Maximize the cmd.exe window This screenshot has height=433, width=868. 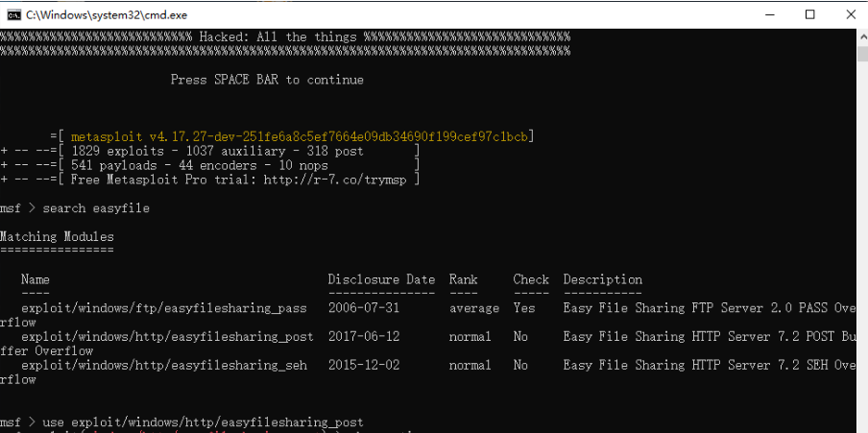pos(809,15)
